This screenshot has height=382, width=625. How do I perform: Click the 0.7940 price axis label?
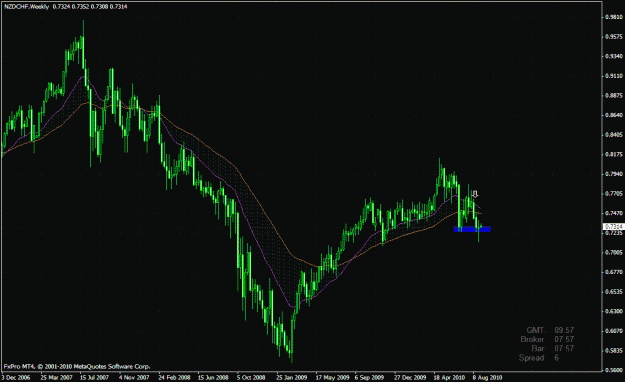pyautogui.click(x=613, y=174)
